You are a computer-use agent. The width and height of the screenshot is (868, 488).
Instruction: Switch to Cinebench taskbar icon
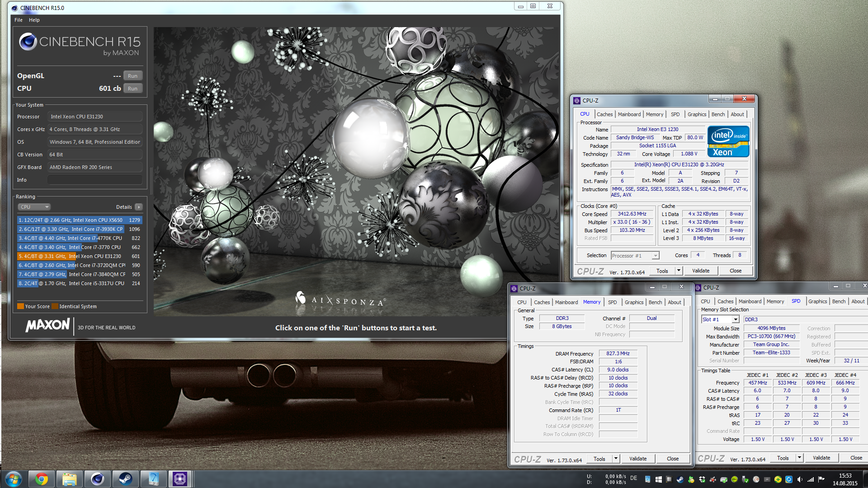[97, 479]
